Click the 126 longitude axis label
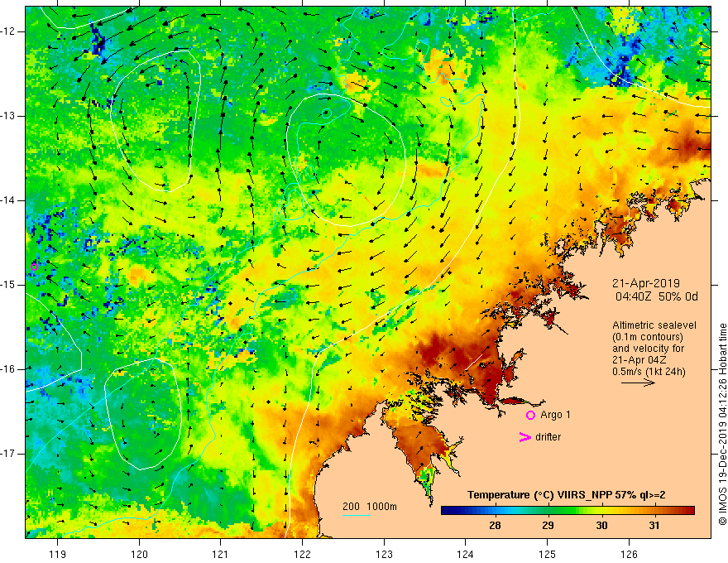 point(629,554)
